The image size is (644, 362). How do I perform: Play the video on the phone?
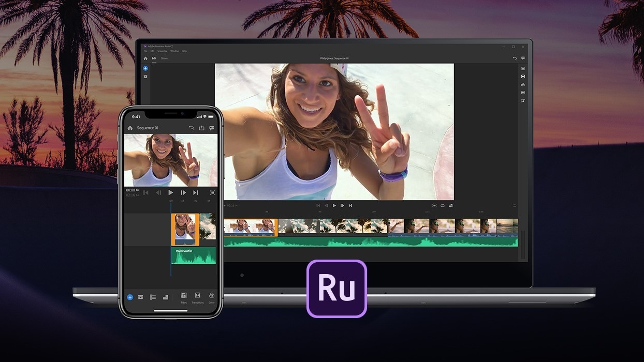(x=171, y=192)
